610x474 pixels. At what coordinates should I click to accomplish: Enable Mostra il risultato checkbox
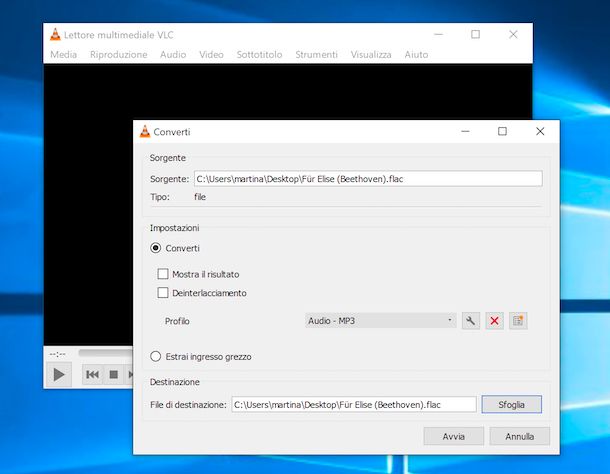coord(163,274)
